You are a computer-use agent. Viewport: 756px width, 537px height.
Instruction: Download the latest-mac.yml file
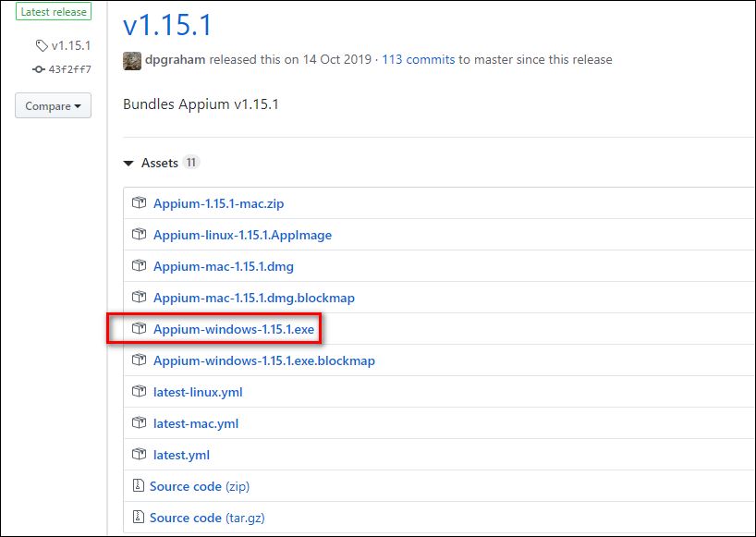point(195,423)
